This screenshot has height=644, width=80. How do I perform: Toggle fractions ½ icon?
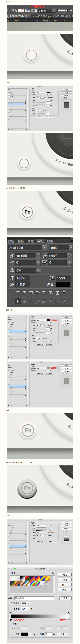[x=64, y=302]
